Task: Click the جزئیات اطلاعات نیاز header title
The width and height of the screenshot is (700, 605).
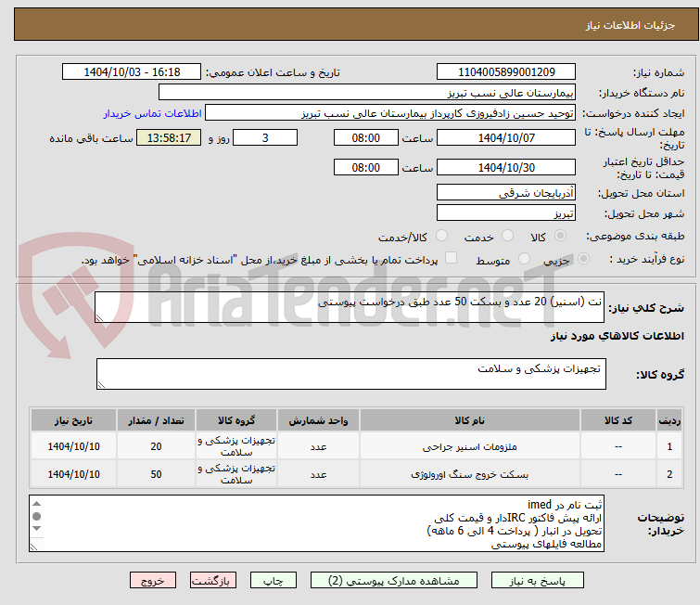Action: (630, 25)
